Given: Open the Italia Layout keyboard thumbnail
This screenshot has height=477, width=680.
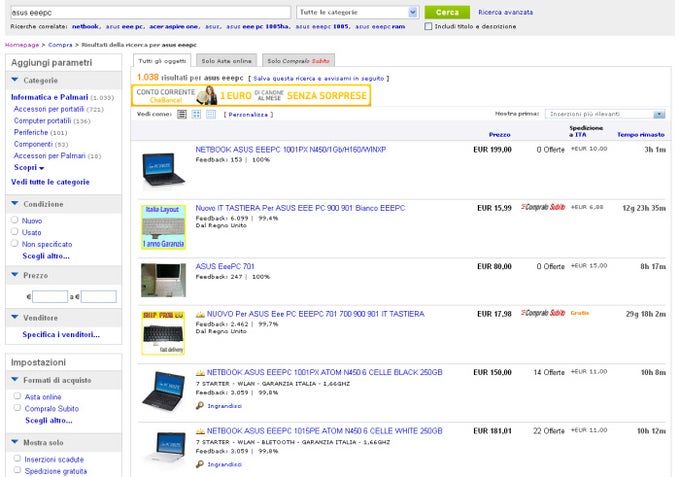Looking at the screenshot, I should tap(163, 227).
